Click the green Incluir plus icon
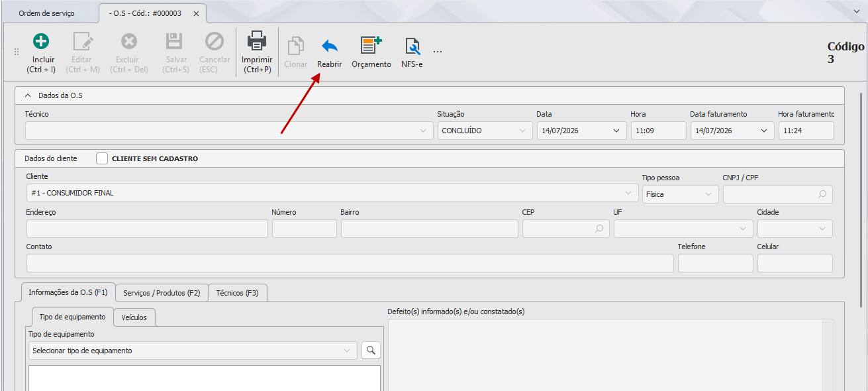The image size is (868, 391). click(41, 41)
